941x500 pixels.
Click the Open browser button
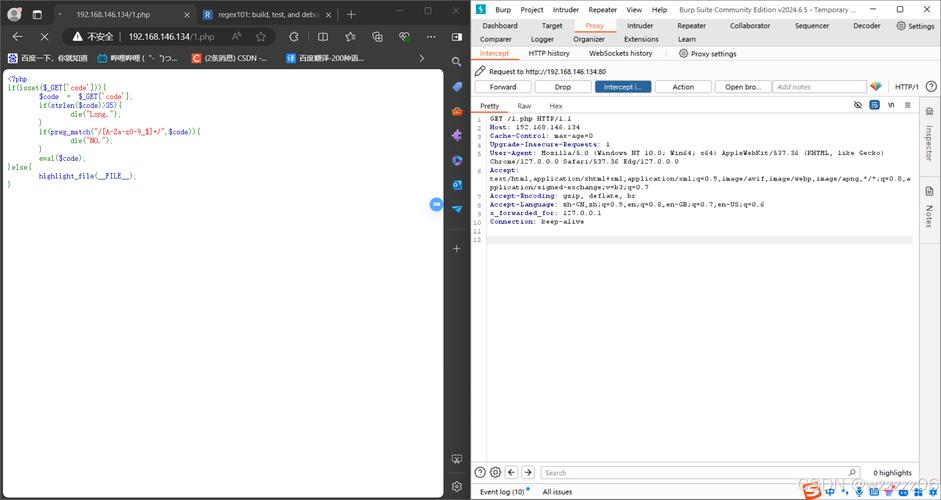[743, 87]
